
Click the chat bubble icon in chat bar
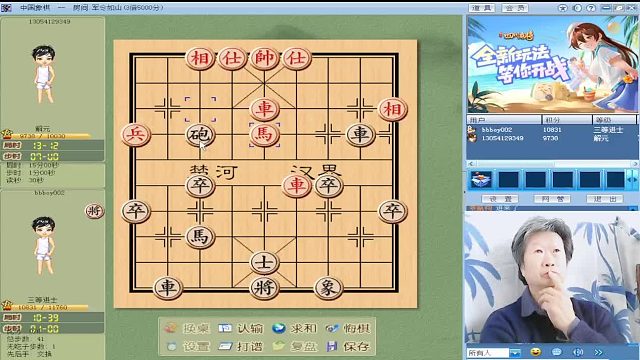click(557, 352)
